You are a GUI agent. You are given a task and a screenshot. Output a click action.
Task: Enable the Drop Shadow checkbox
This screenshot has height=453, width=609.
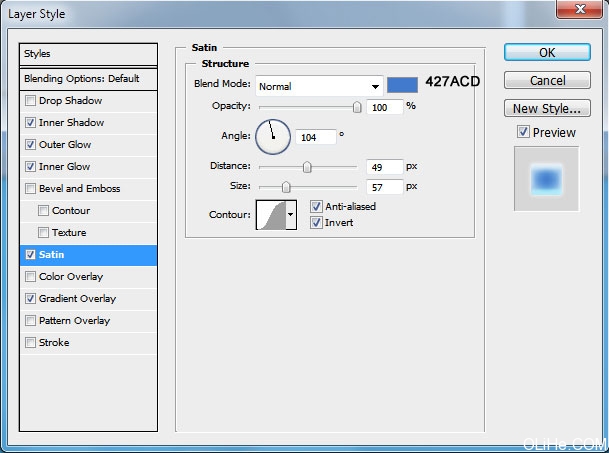pyautogui.click(x=31, y=101)
